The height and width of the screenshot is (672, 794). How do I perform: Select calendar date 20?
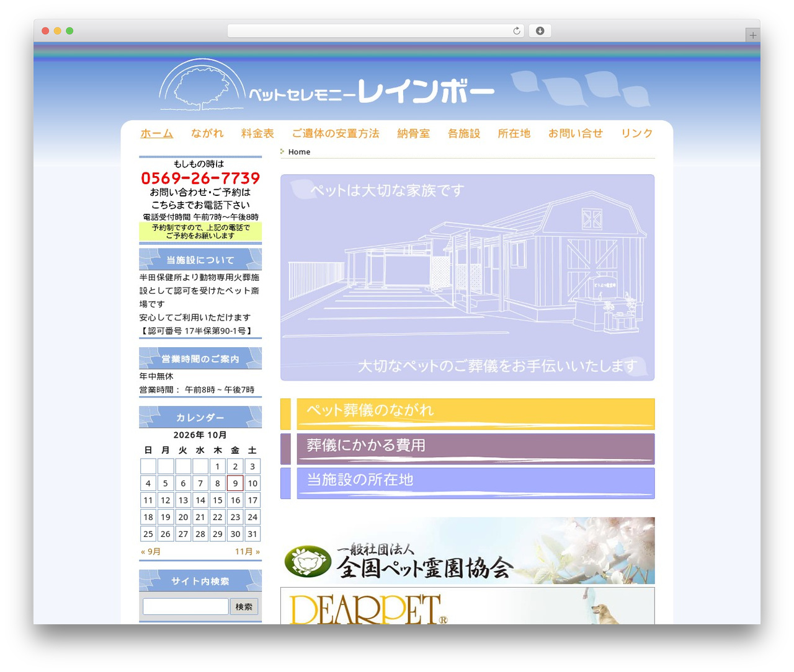click(x=183, y=517)
